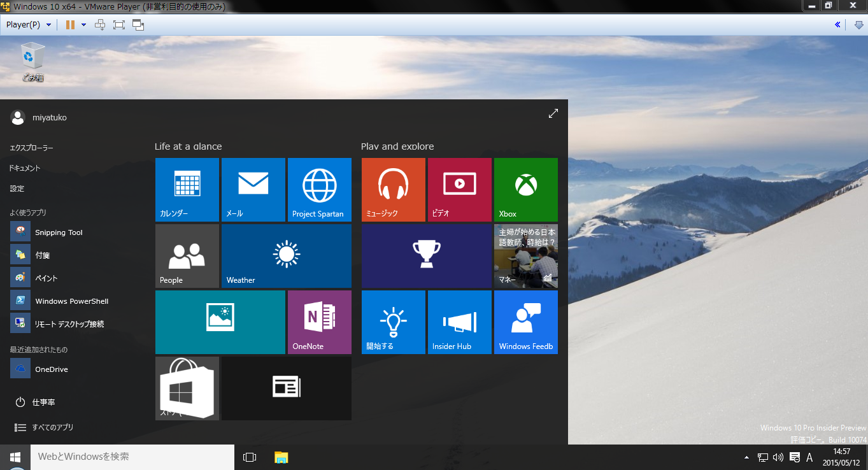Open the Xbox tile

point(526,190)
